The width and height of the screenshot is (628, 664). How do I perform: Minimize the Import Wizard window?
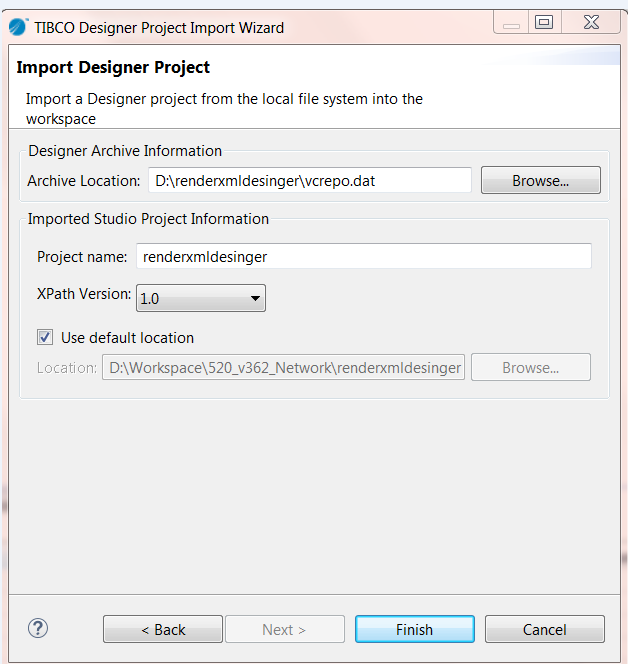(x=511, y=24)
